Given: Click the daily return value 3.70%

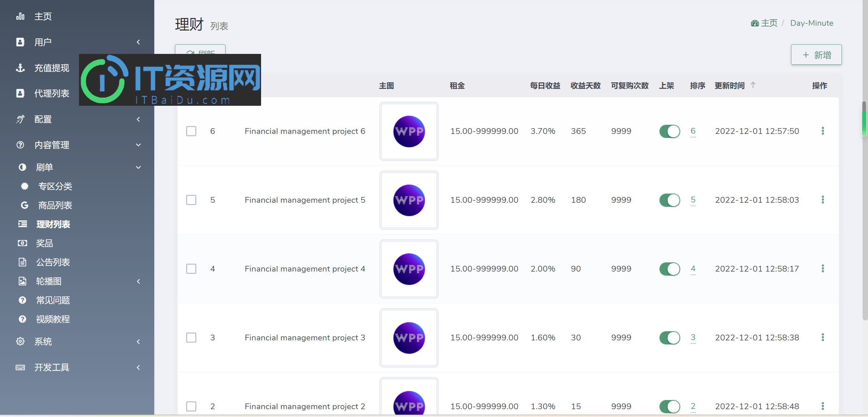Looking at the screenshot, I should [x=543, y=131].
